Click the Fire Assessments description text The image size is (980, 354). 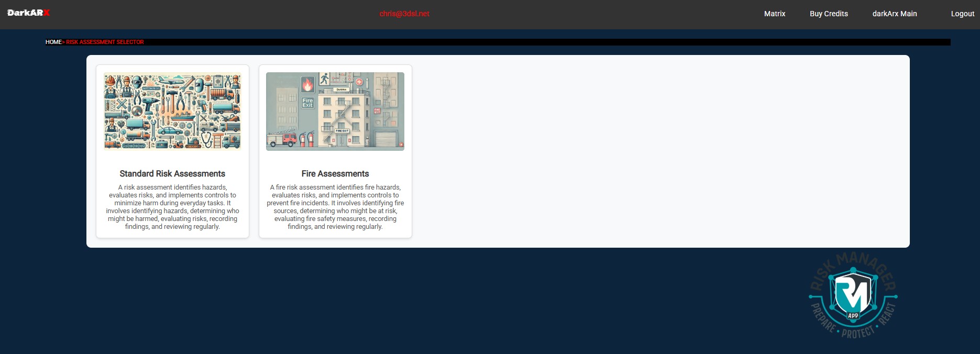click(x=335, y=207)
